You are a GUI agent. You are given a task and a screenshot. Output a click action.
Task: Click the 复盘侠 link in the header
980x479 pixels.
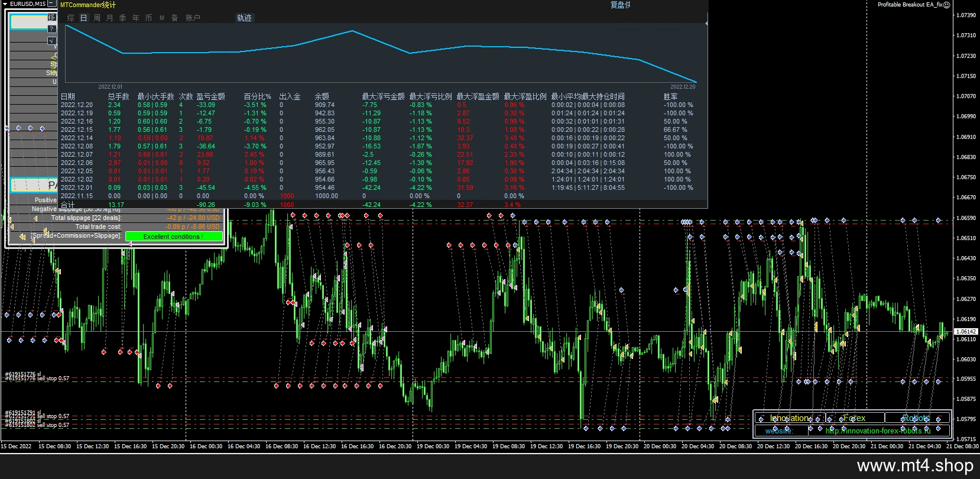coord(620,5)
